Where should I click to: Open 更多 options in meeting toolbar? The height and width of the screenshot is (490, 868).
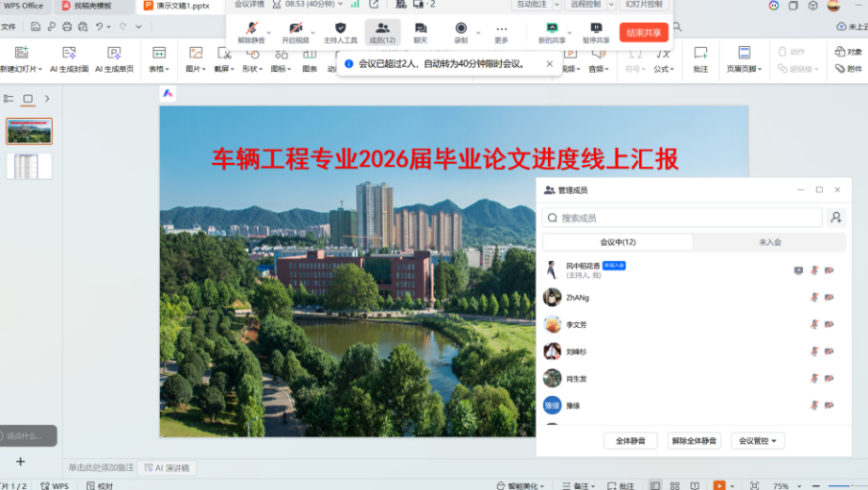tap(501, 32)
